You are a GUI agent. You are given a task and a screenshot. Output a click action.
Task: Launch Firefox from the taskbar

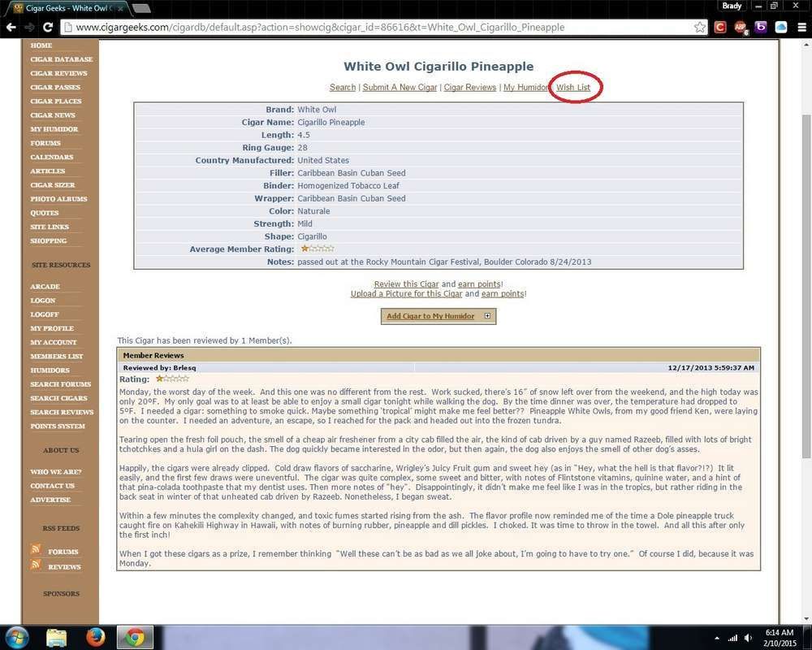point(95,638)
